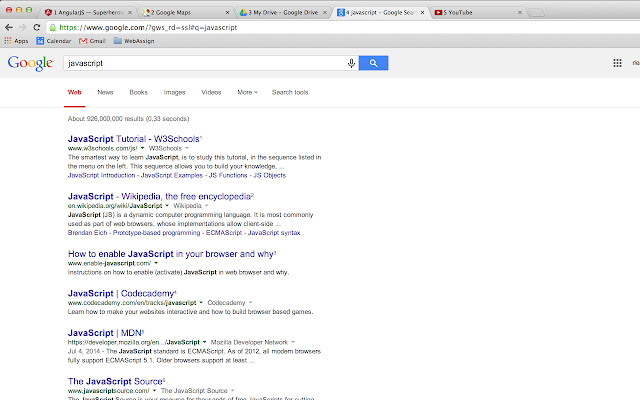The height and width of the screenshot is (400, 640).
Task: Open the Gmail bookmark
Action: click(x=92, y=41)
